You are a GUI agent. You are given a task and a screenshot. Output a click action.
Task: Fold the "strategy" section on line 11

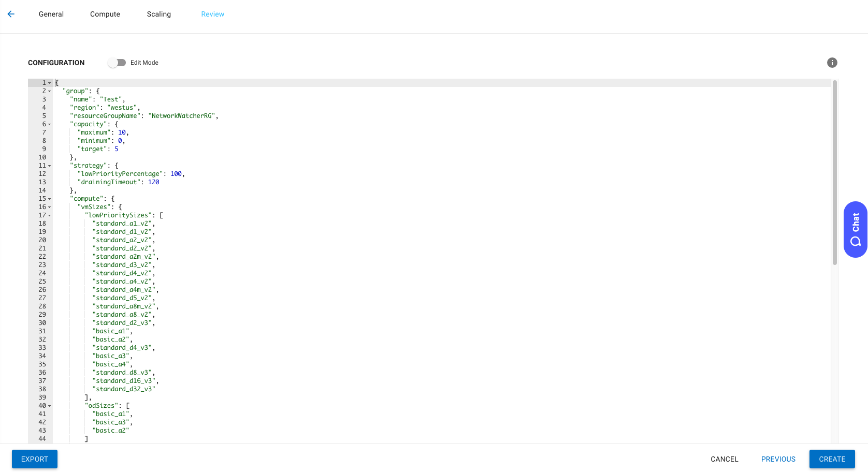[50, 166]
